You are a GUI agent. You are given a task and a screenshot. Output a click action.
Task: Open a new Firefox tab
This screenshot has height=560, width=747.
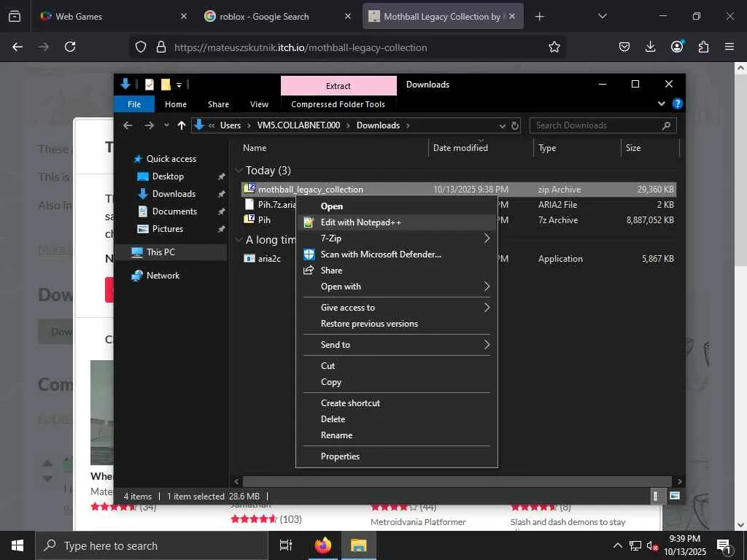tap(539, 17)
